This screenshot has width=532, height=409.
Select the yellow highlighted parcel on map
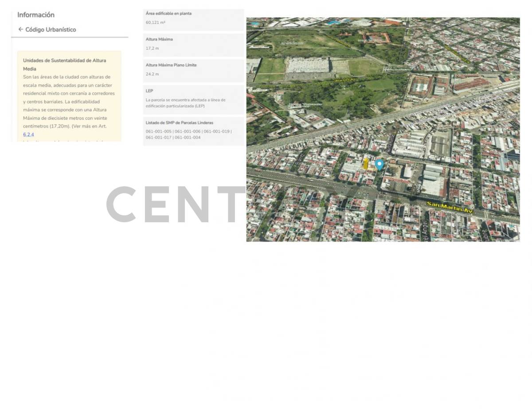[x=366, y=164]
